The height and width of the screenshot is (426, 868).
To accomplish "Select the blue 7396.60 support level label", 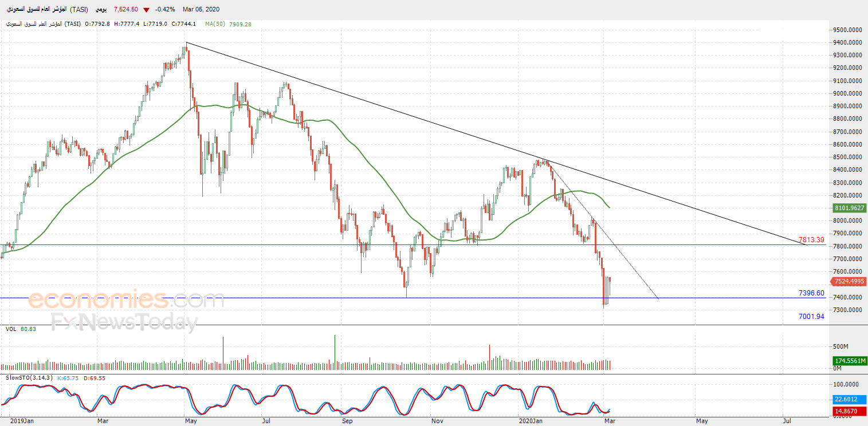I will click(x=811, y=293).
